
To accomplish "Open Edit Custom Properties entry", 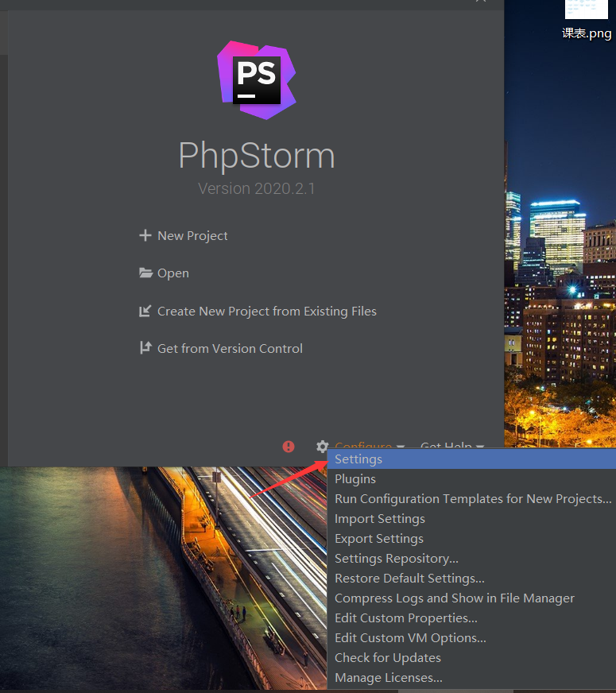I will (471, 618).
